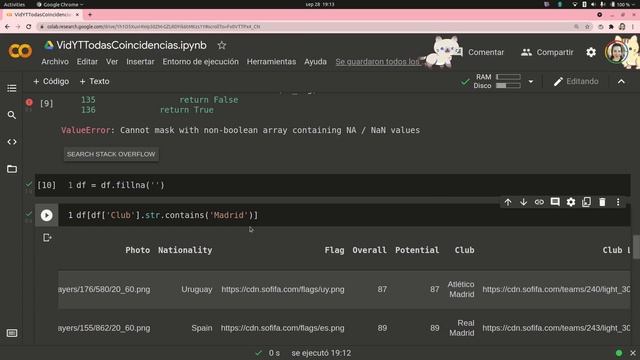Open the table of contents sidebar
The width and height of the screenshot is (640, 360).
point(12,88)
